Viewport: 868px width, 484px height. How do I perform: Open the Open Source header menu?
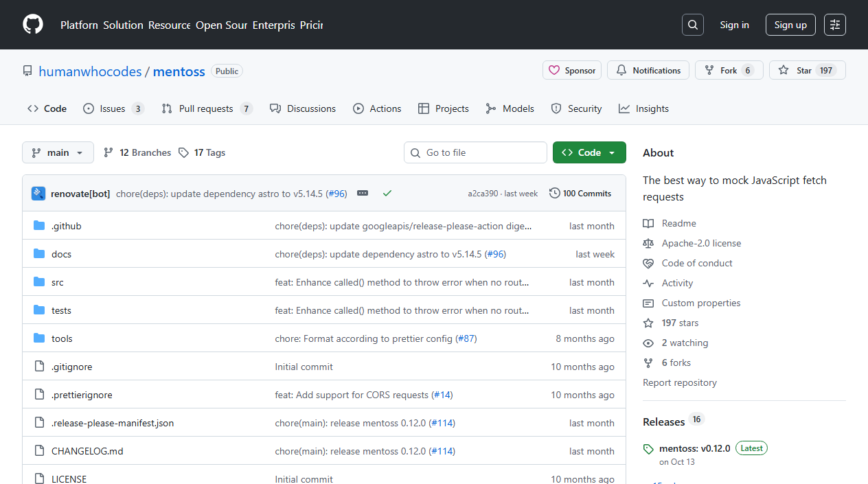pyautogui.click(x=221, y=25)
